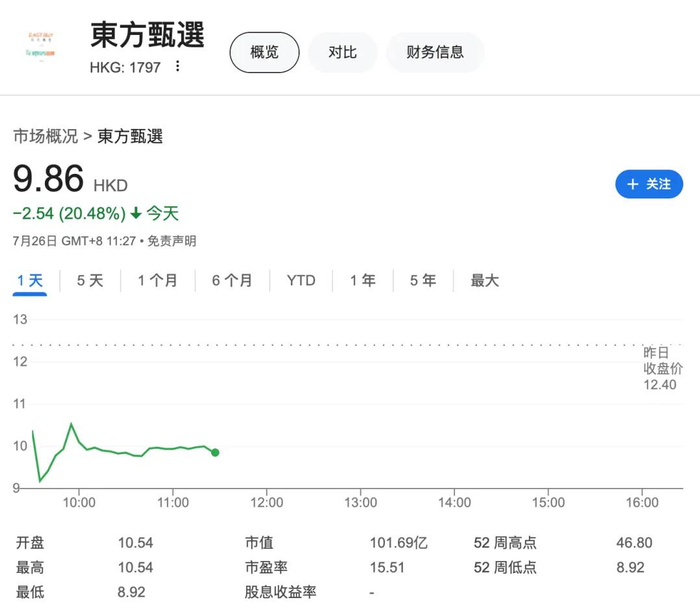Switch to the 对比 compare tab

click(342, 52)
